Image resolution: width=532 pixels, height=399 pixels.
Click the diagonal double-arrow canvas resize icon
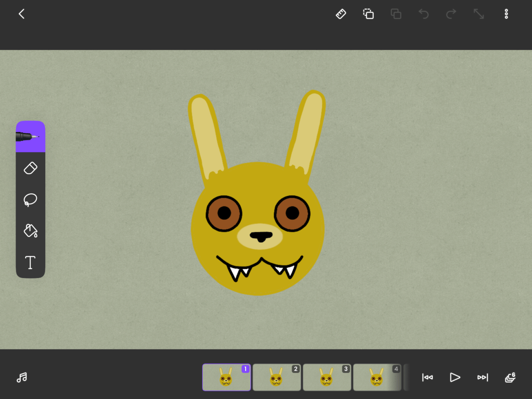pos(478,14)
